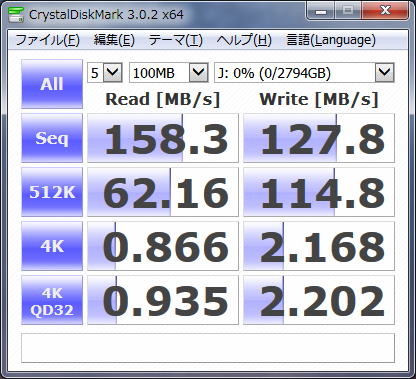Viewport: 416px width, 379px height.
Task: Click the 4K read value 0.866
Action: (163, 246)
